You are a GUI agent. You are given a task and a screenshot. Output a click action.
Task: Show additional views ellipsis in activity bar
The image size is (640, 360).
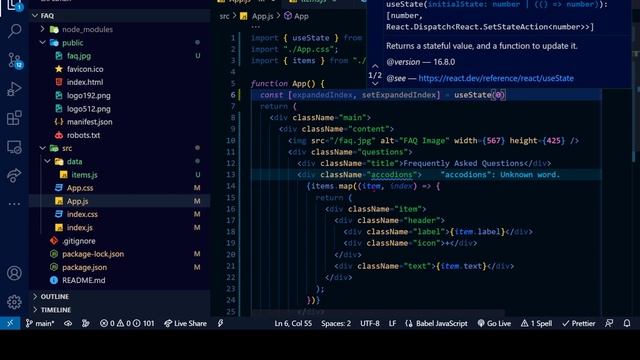click(x=14, y=204)
